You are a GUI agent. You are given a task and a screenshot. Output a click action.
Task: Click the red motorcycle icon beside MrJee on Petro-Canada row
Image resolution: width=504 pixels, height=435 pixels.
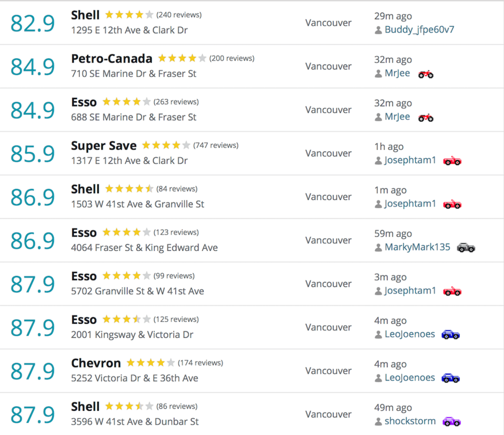[426, 75]
